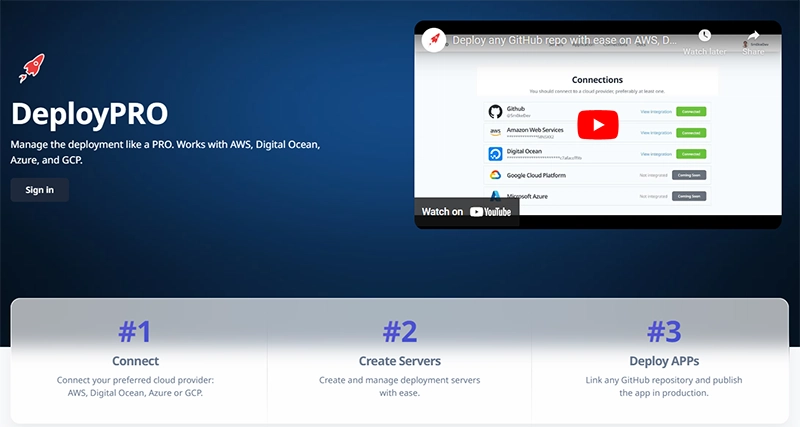Click the GitHub octocat icon in video

tap(495, 111)
